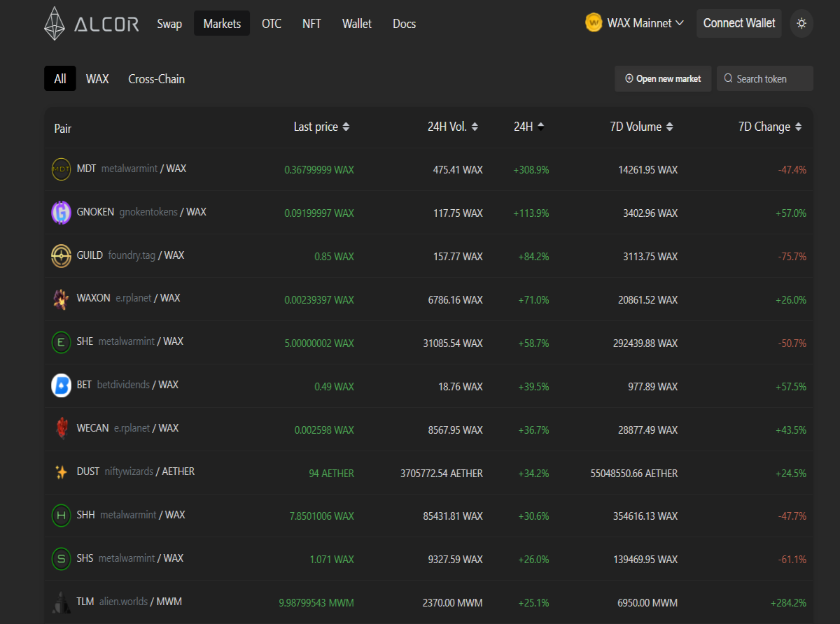Click the Alcor logo icon

tap(55, 23)
